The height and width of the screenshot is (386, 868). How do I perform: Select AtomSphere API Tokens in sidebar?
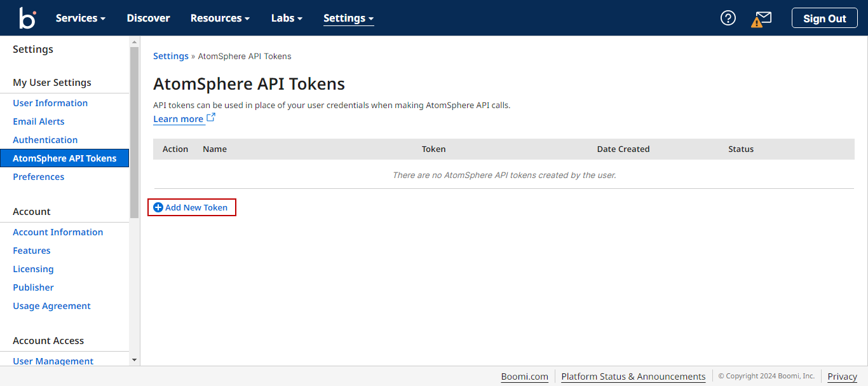64,158
